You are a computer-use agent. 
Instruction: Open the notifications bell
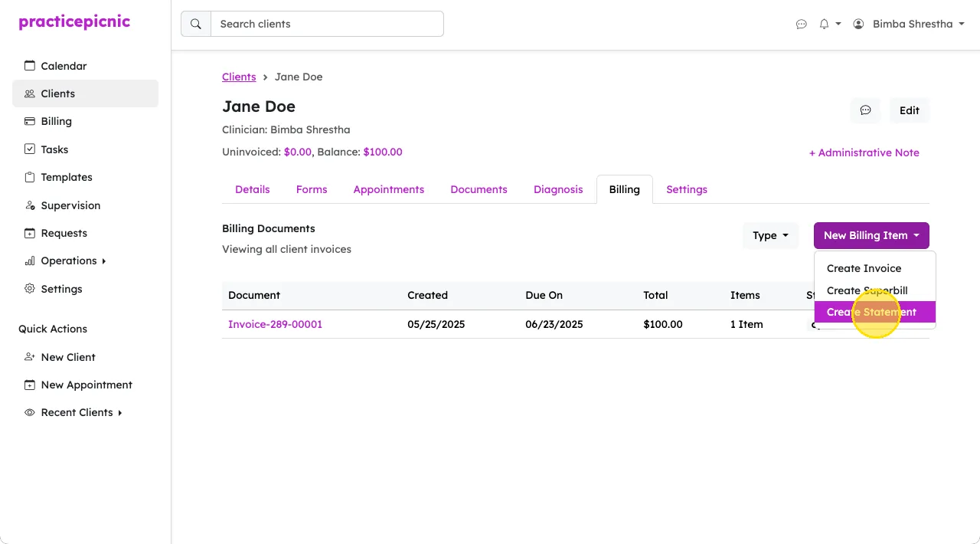[x=824, y=25]
